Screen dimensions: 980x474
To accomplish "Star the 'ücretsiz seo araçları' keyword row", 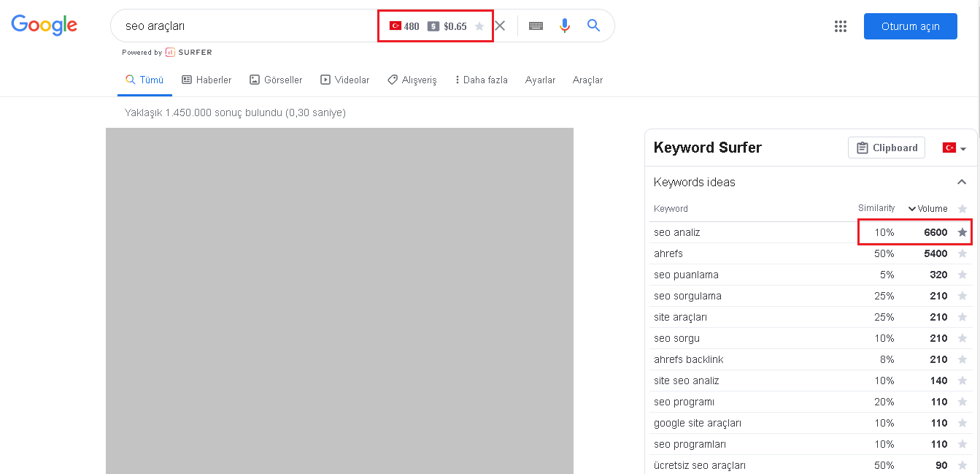I will pyautogui.click(x=962, y=465).
